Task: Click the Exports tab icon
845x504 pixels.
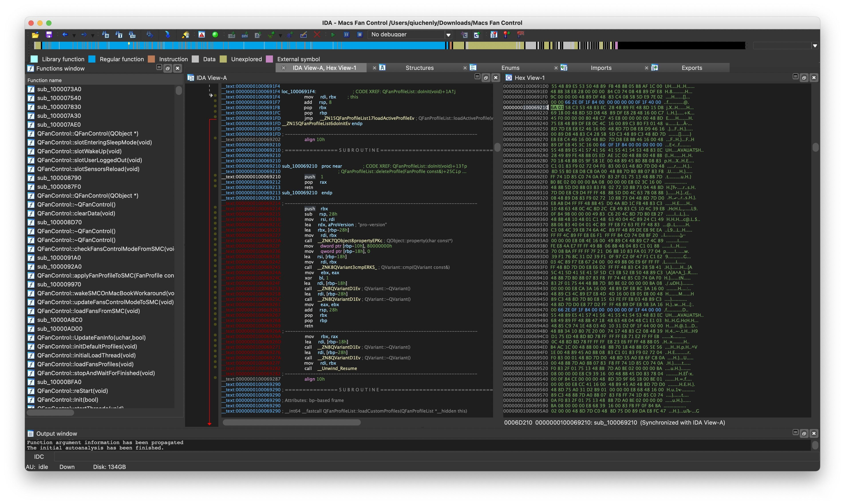Action: pyautogui.click(x=655, y=68)
